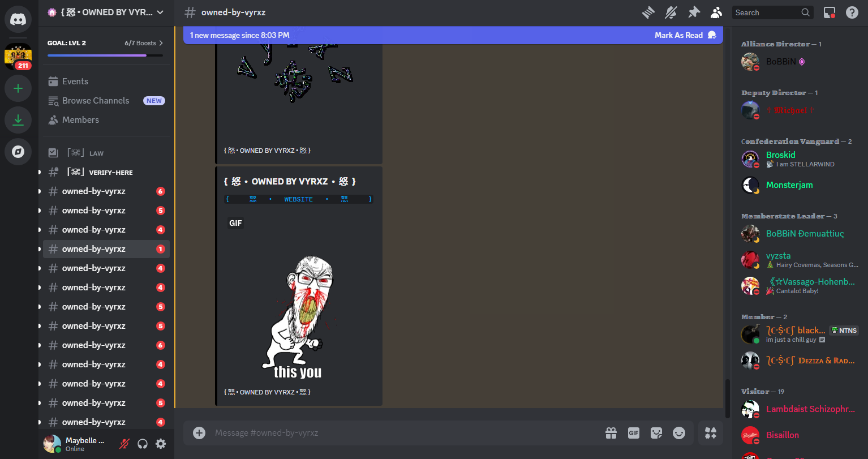
Task: Click the boost goal progress bar
Action: [105, 55]
